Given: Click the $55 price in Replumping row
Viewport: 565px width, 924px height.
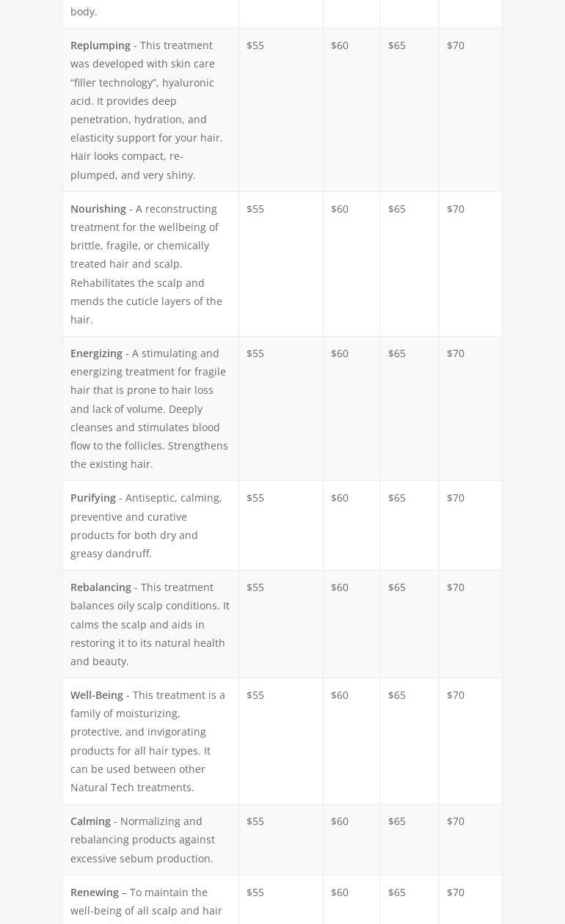Looking at the screenshot, I should pos(255,45).
